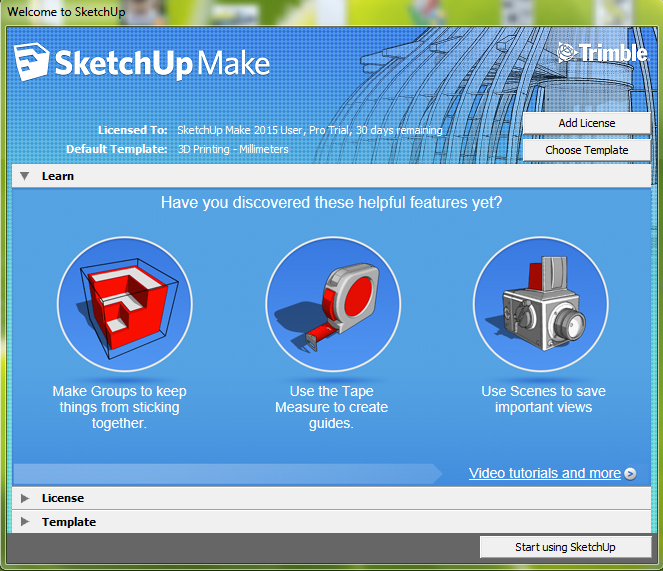Open Video tutorials and more link
Screen dimensions: 663x571
545,473
